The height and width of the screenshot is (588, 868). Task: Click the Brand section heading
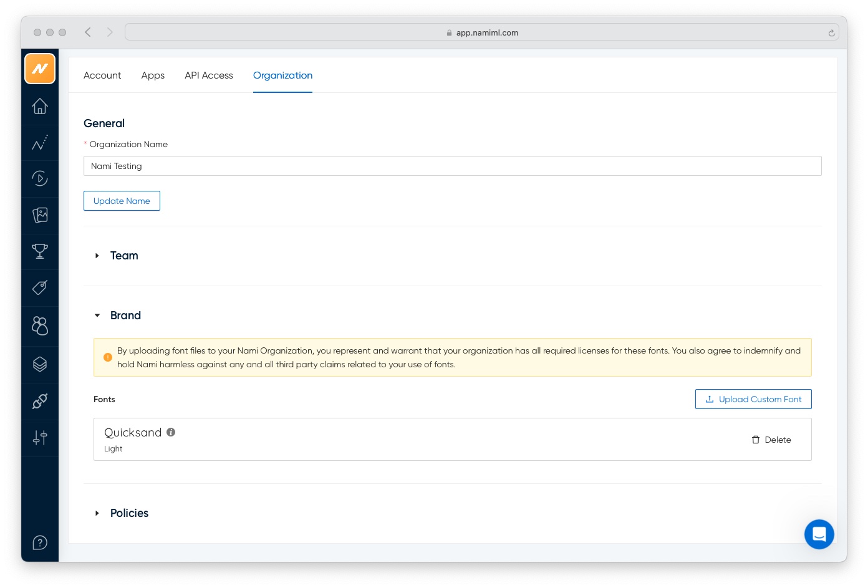tap(125, 316)
